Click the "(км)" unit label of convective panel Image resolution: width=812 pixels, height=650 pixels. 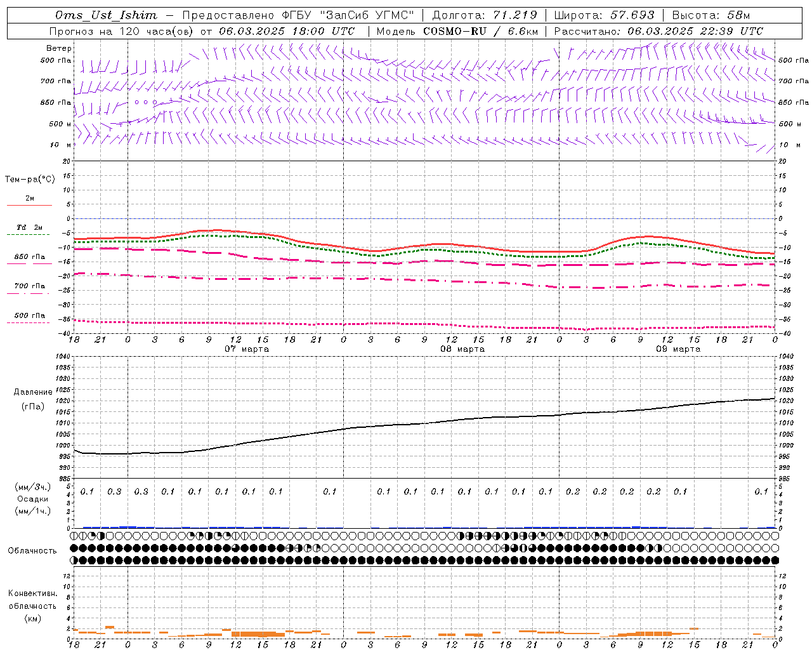[x=32, y=618]
